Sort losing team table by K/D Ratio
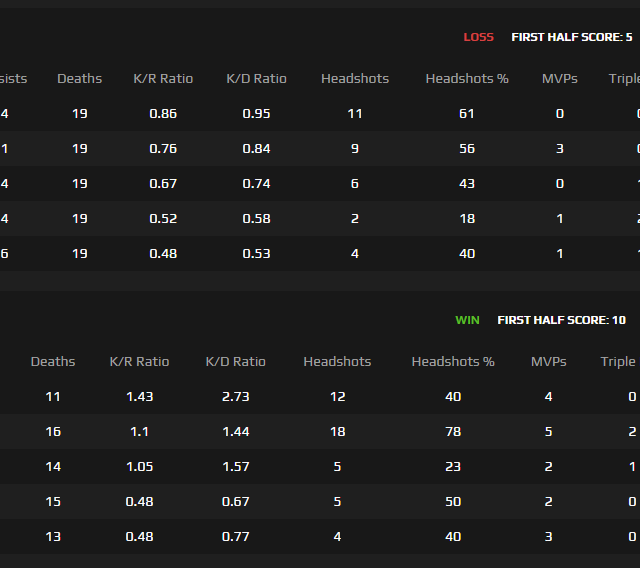640x568 pixels. pyautogui.click(x=256, y=78)
